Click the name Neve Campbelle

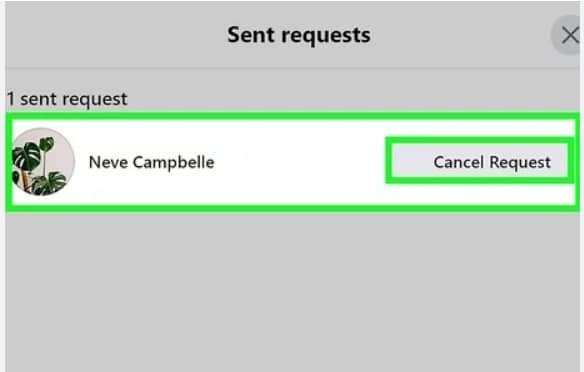[152, 162]
